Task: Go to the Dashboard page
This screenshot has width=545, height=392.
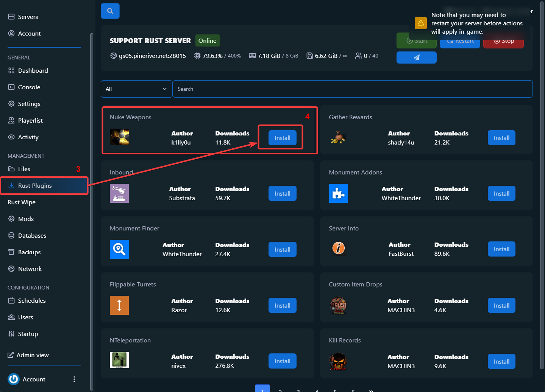Action: point(28,70)
